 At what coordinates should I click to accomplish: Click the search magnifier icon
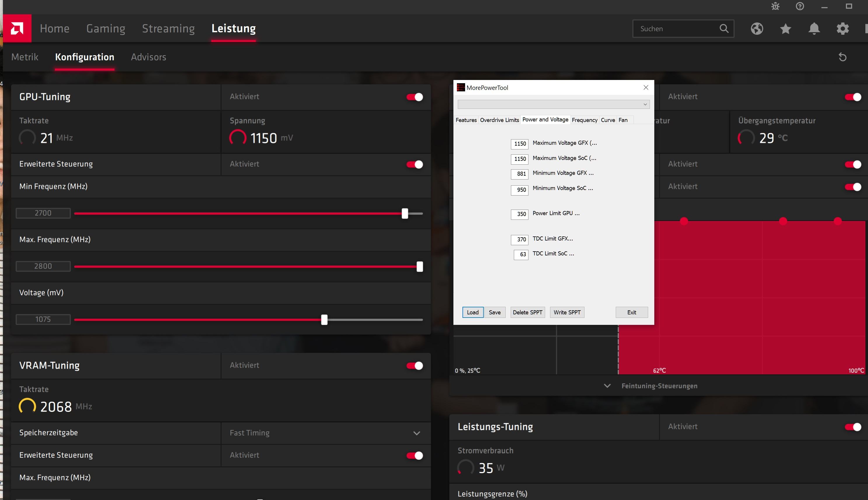(x=724, y=29)
